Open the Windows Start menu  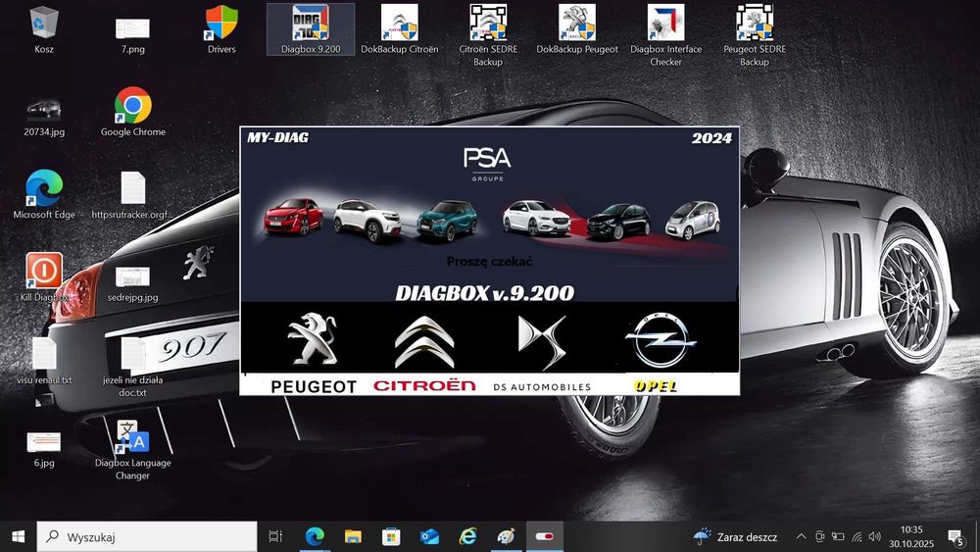pos(18,536)
